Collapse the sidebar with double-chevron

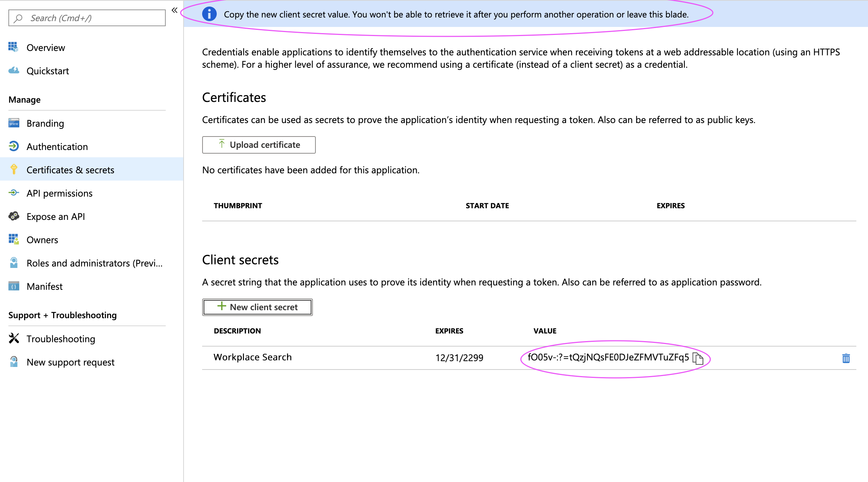[174, 10]
